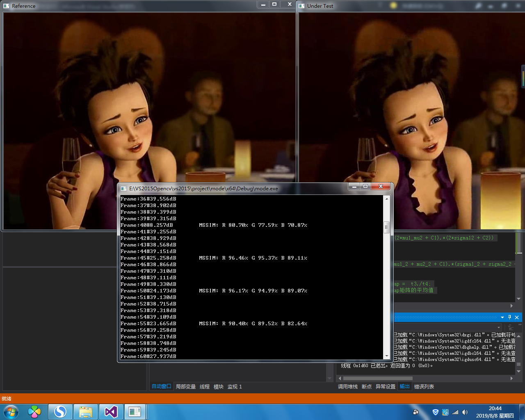Click the Frame:45#25.258dB console line

click(148, 258)
